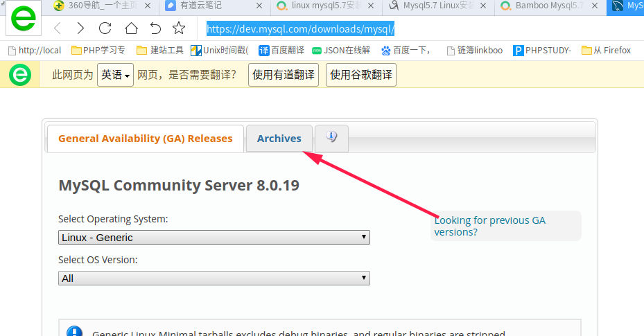Go forward with the forward arrow

80,28
